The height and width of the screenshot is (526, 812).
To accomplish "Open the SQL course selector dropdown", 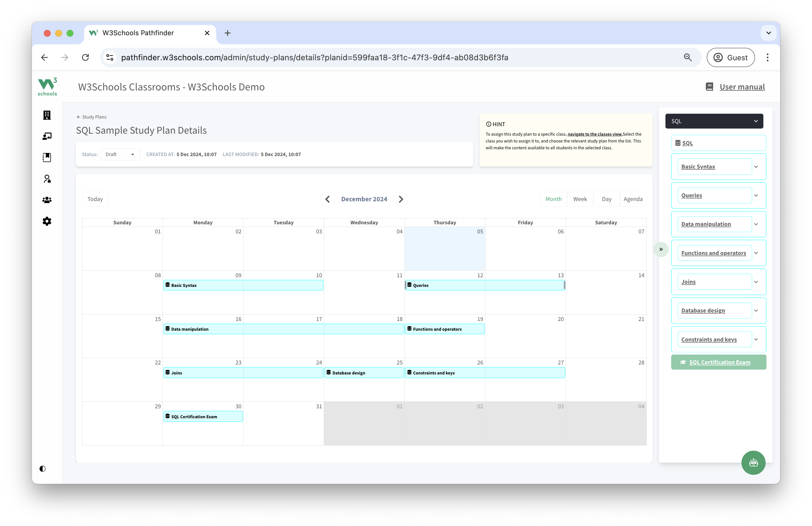I will [714, 121].
